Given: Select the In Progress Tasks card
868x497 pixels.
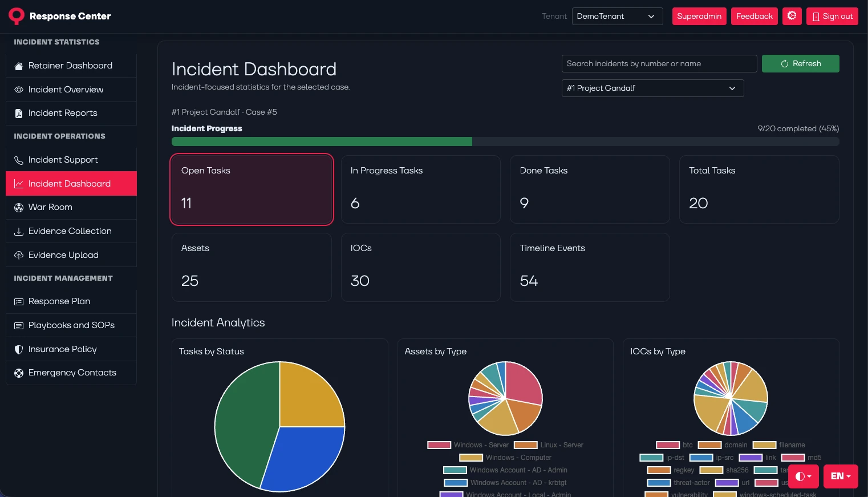Looking at the screenshot, I should 421,189.
